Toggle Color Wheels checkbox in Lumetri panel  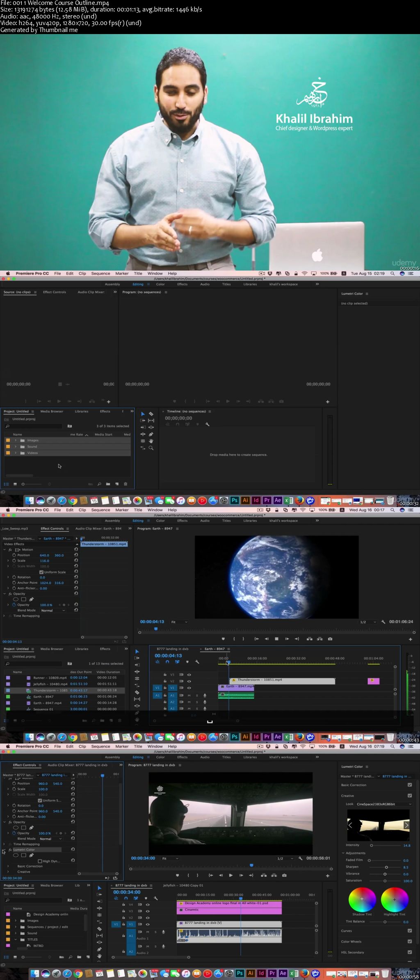[x=410, y=941]
